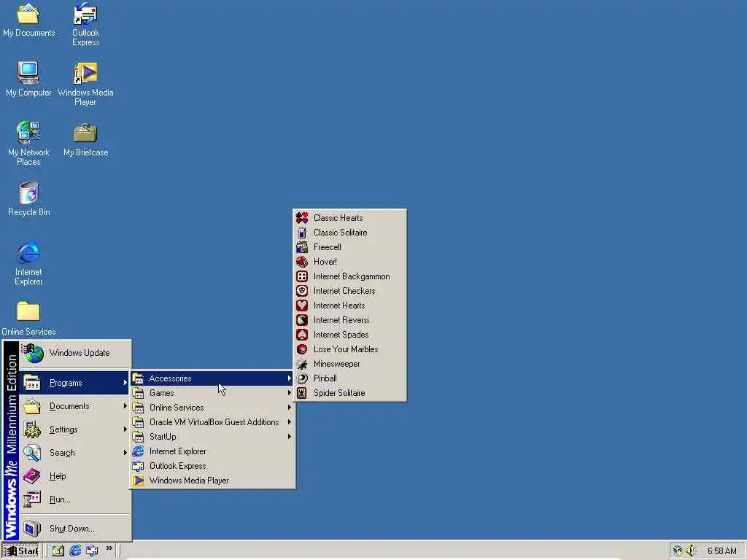747x560 pixels.
Task: Click the Settings text label
Action: [x=63, y=429]
